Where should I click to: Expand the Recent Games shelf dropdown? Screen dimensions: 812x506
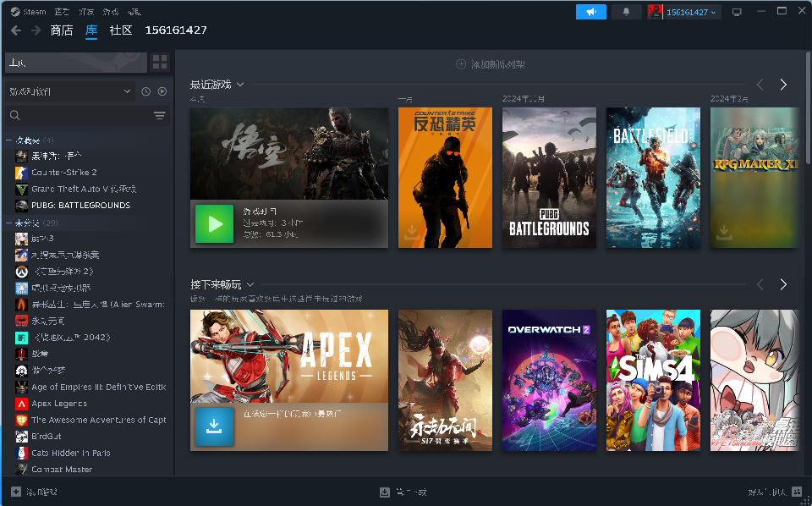(x=240, y=85)
